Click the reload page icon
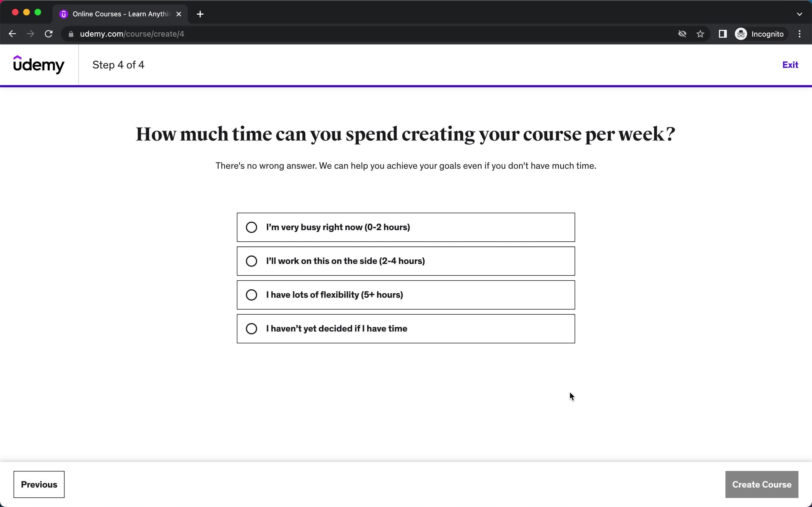 (48, 34)
